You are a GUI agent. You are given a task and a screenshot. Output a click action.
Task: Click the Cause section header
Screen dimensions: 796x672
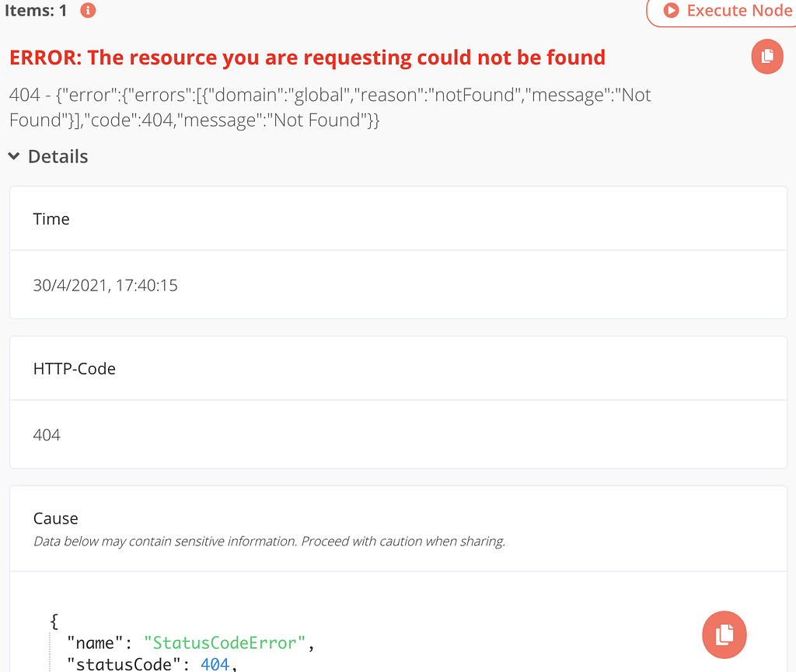[56, 518]
